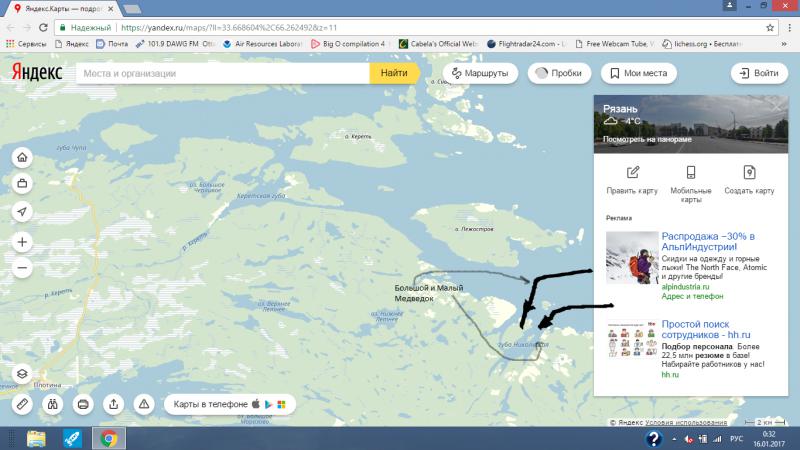Click the print map icon
Image resolution: width=800 pixels, height=450 pixels.
tap(84, 404)
